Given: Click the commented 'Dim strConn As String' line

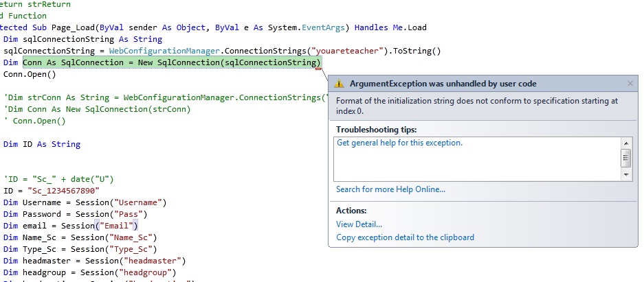Looking at the screenshot, I should coord(166,97).
